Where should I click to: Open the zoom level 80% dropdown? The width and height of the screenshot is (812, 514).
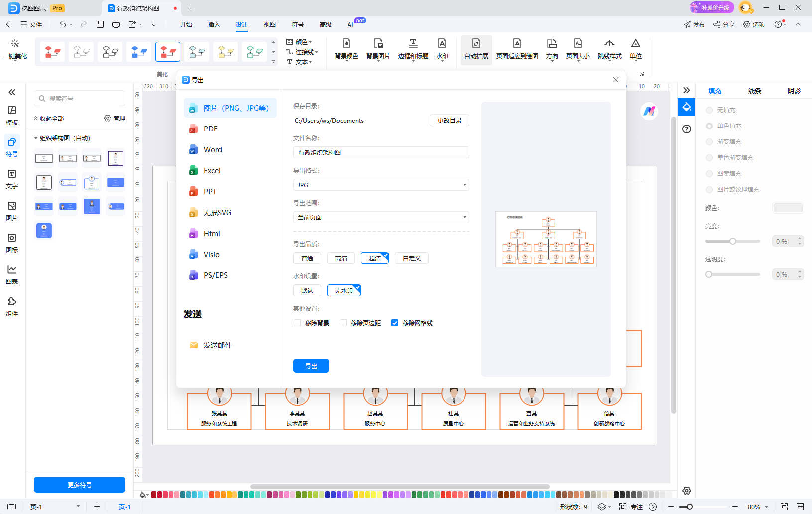coord(758,507)
